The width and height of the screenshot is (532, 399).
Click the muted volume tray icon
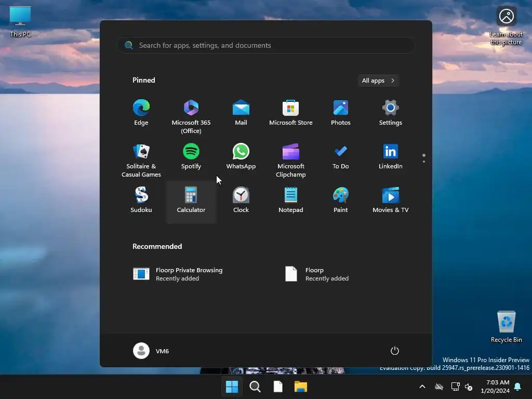pyautogui.click(x=469, y=387)
